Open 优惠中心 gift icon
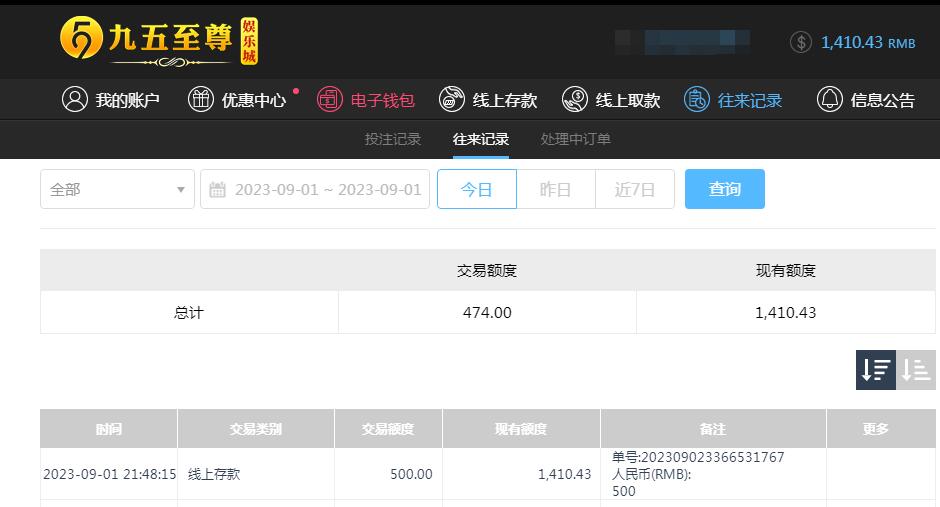The height and width of the screenshot is (507, 940). 201,99
